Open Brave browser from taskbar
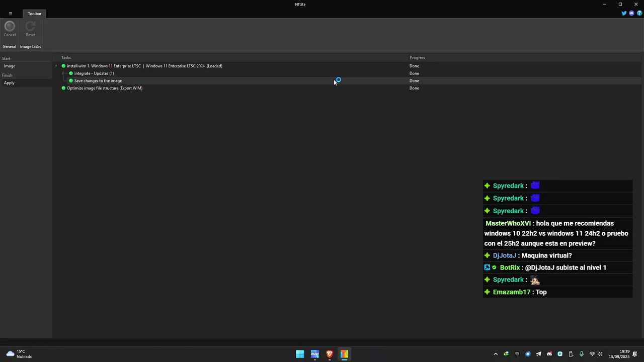Image resolution: width=644 pixels, height=362 pixels. click(330, 354)
